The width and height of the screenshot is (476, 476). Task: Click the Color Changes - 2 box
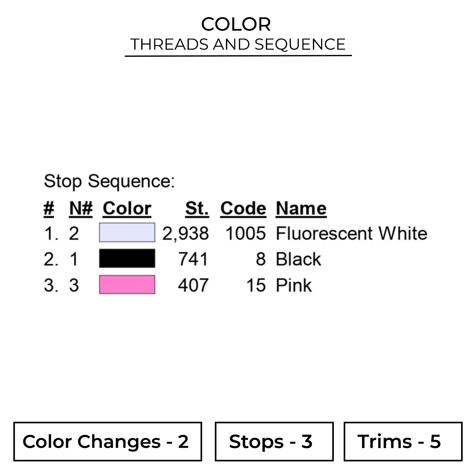[x=108, y=441]
